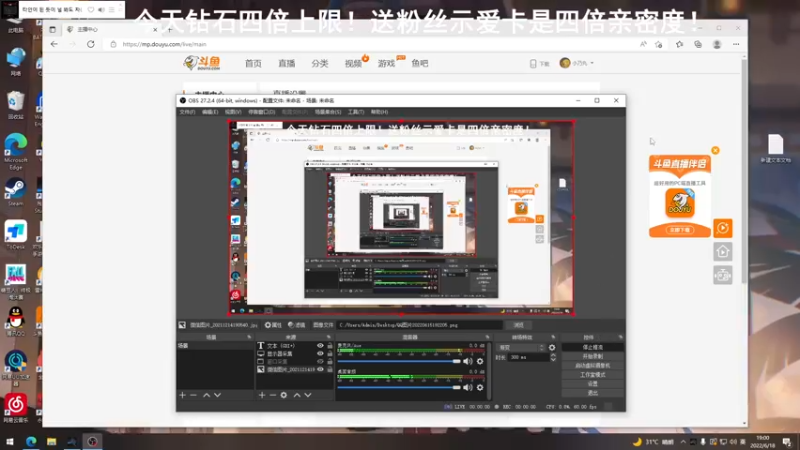Open browser settings ellipsis menu
800x450 pixels.
736,44
